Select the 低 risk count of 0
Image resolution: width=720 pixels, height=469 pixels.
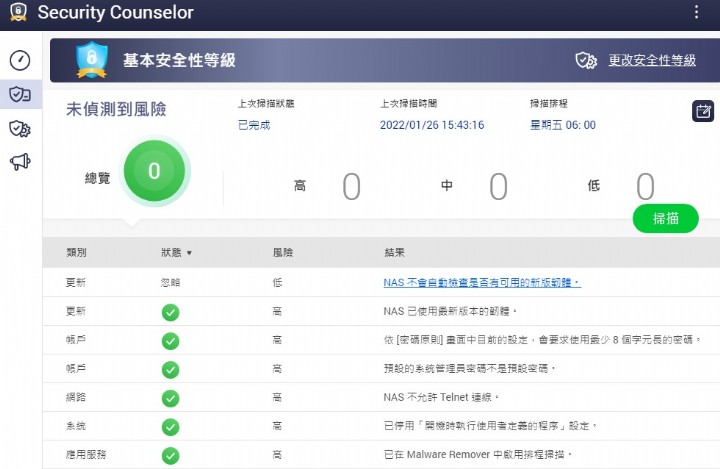click(x=645, y=187)
